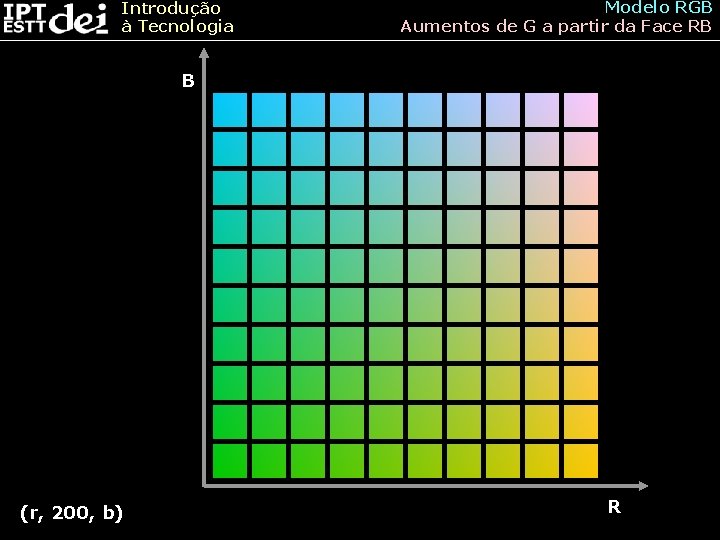Pick the last swatch in the second row from top
This screenshot has width=720, height=540.
(581, 149)
